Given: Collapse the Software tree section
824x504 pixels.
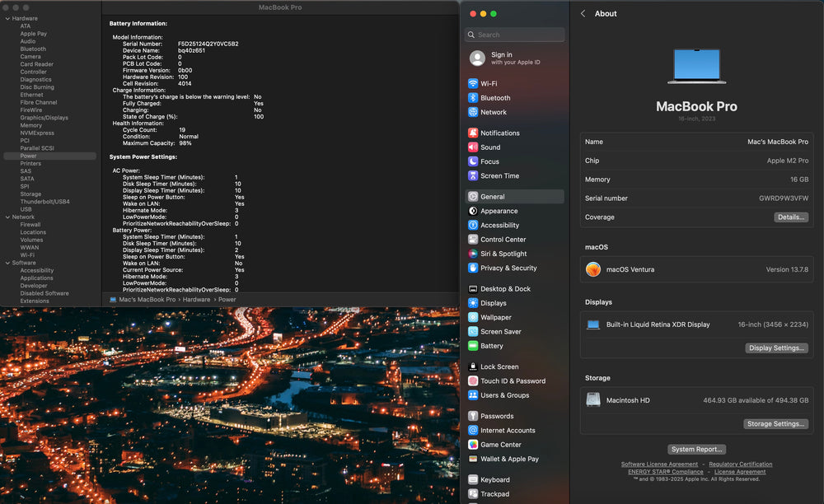Looking at the screenshot, I should [x=7, y=263].
